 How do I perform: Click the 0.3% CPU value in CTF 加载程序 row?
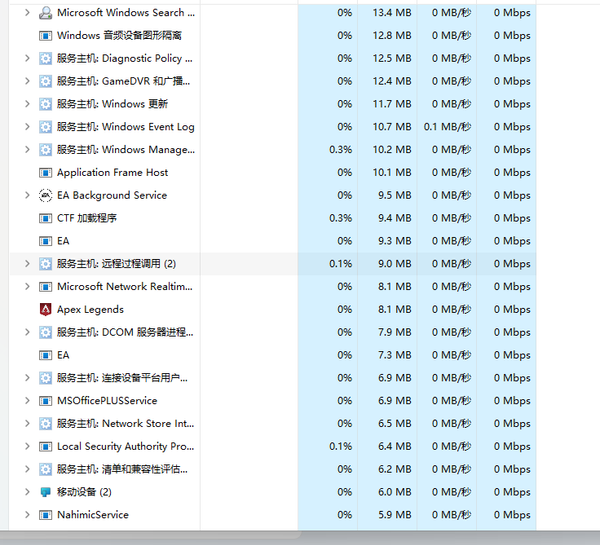coord(341,218)
